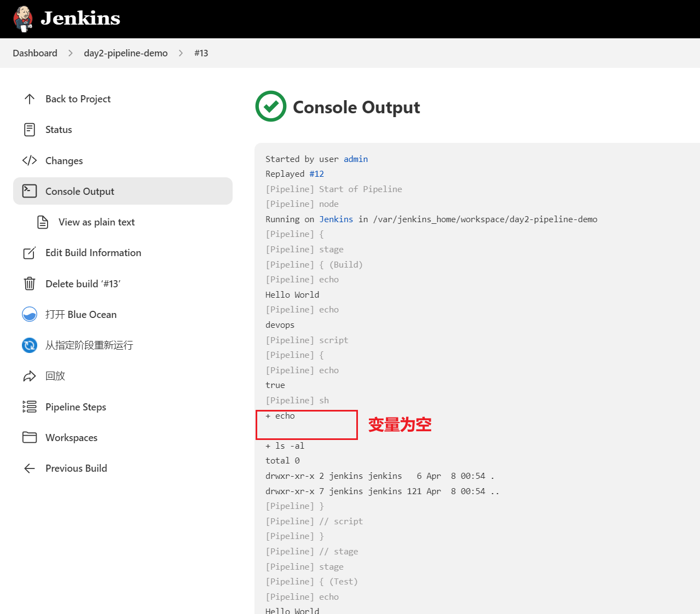Viewport: 700px width, 614px height.
Task: Click the '[Pipeline] sh' line
Action: click(297, 401)
